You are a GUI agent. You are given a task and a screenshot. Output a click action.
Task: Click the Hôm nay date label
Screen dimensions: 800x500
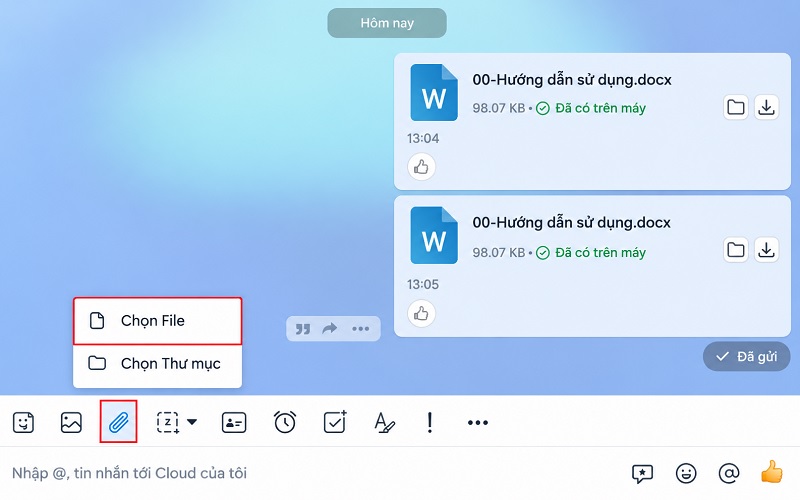click(x=387, y=23)
